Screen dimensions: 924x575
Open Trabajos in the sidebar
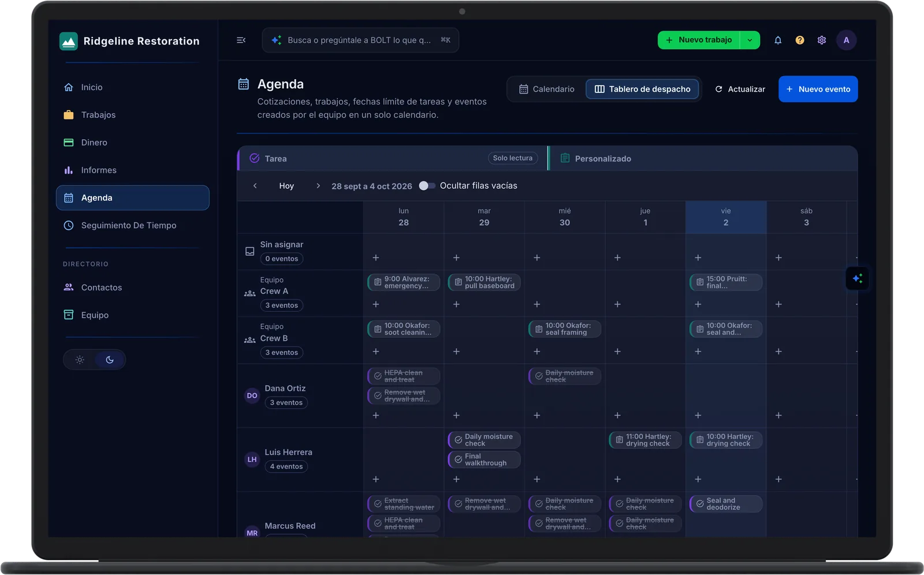coord(132,115)
